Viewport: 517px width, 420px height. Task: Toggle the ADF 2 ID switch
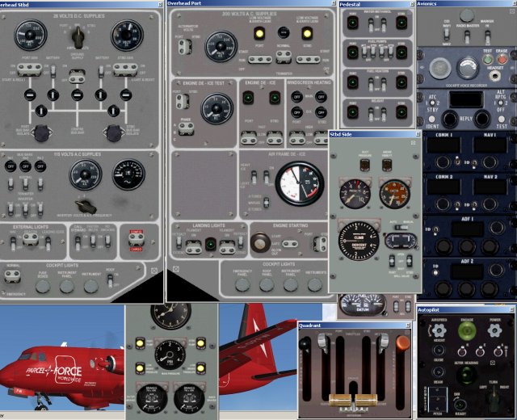coord(435,273)
